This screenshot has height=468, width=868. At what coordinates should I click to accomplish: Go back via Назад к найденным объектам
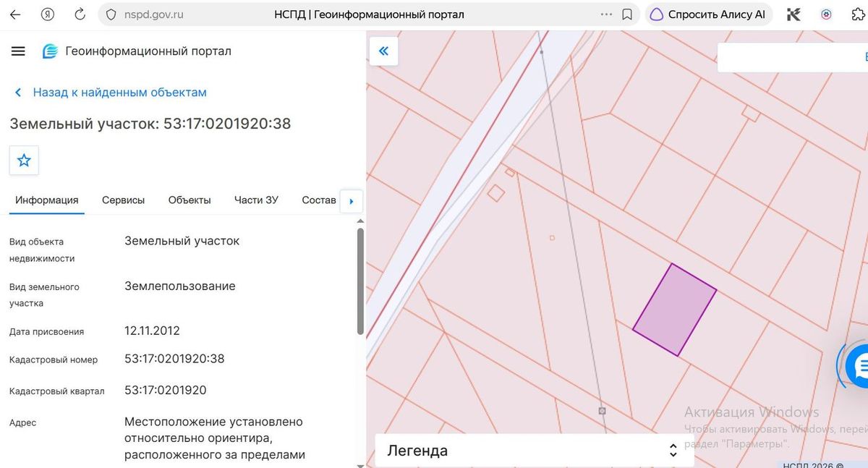tap(111, 93)
